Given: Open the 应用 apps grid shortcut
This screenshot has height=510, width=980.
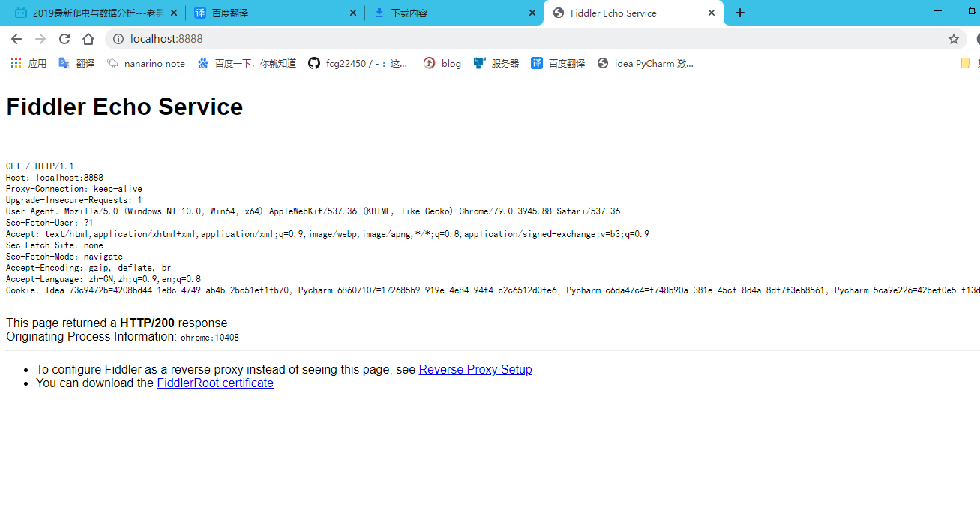Looking at the screenshot, I should point(28,64).
